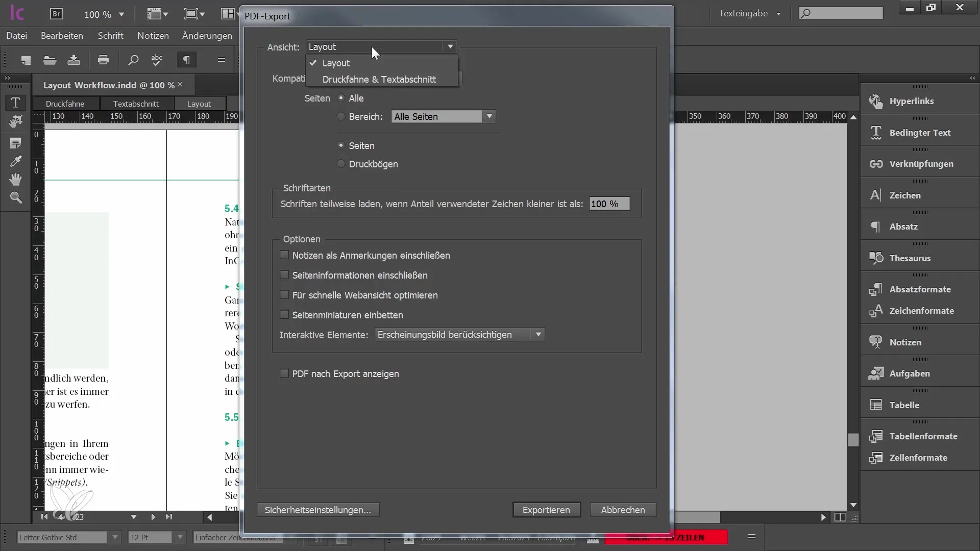
Task: Click the Sicherheitseinstellungen button
Action: [318, 510]
